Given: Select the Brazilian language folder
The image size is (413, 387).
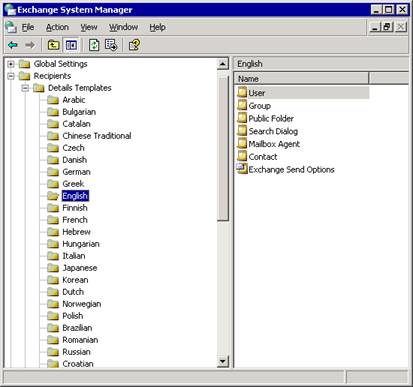Looking at the screenshot, I should [77, 328].
